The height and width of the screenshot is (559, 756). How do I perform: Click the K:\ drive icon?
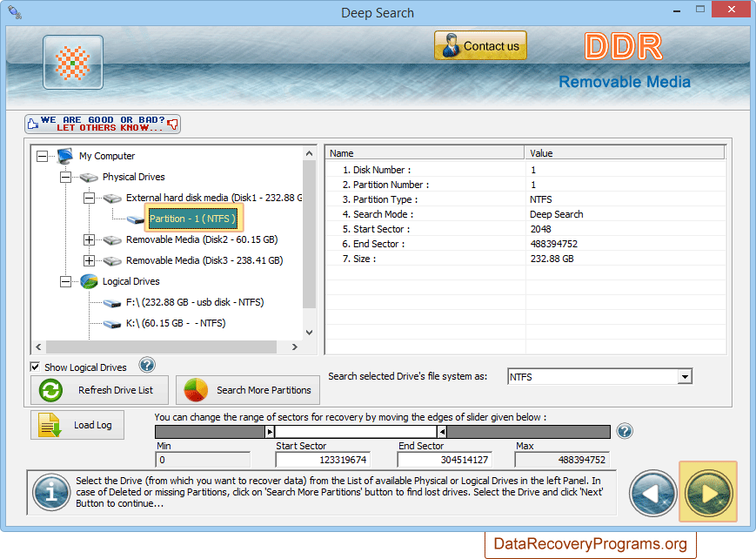(x=112, y=324)
